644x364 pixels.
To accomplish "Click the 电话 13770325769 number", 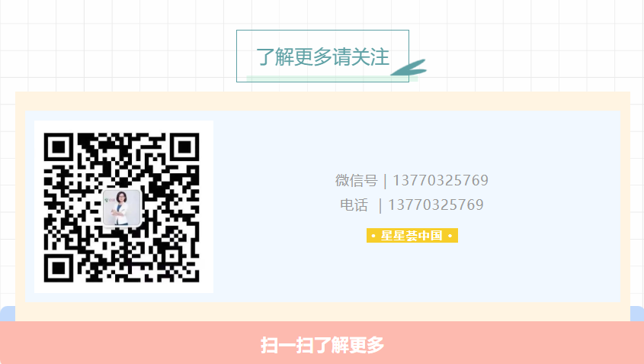I will [436, 205].
